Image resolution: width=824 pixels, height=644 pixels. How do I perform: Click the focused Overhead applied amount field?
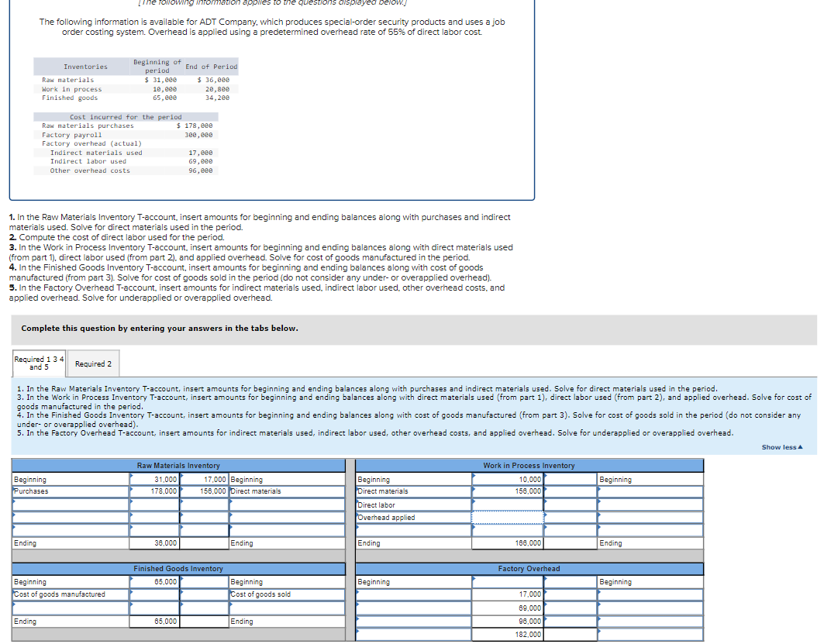(508, 518)
